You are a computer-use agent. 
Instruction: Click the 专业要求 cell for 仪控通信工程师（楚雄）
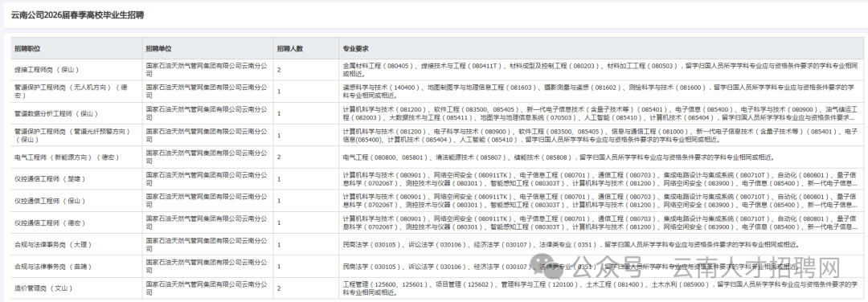click(x=600, y=178)
